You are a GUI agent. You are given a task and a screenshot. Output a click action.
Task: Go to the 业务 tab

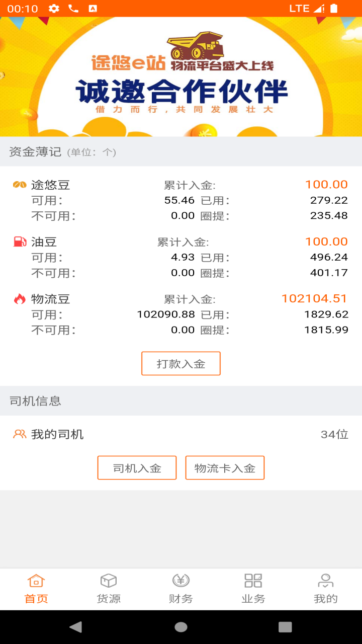pyautogui.click(x=253, y=589)
